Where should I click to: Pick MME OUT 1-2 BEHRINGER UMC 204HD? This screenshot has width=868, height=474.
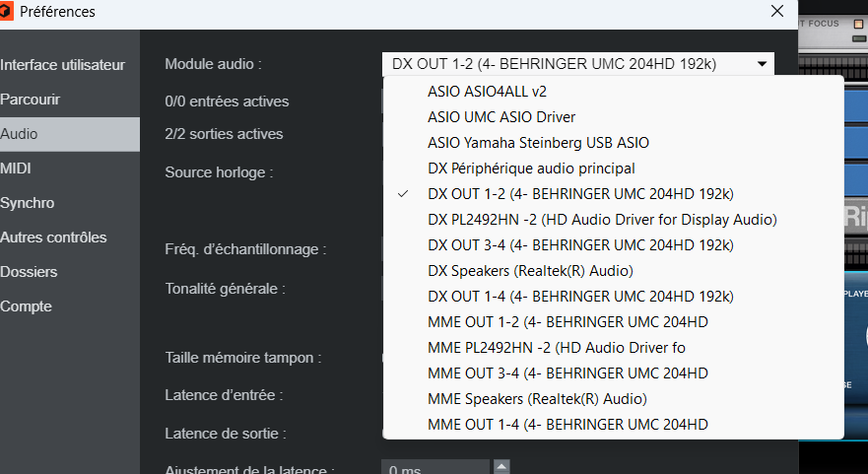[614, 322]
